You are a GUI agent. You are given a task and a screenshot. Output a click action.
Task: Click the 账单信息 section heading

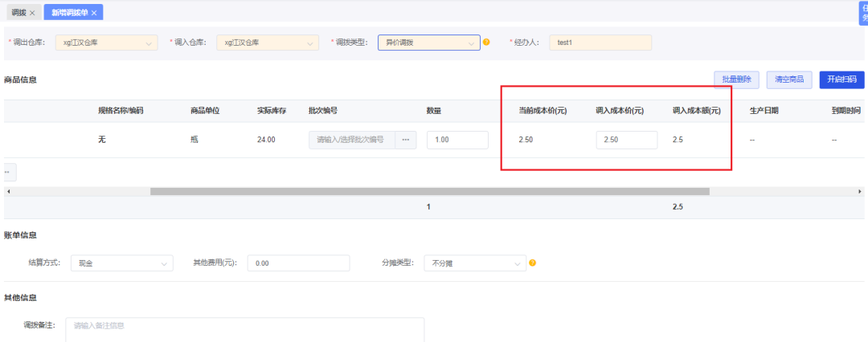(x=20, y=235)
